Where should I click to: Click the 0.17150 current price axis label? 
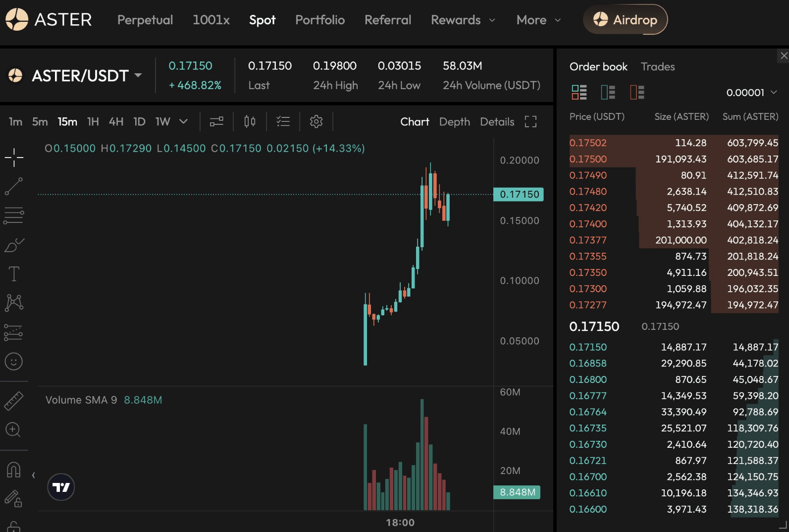(519, 194)
